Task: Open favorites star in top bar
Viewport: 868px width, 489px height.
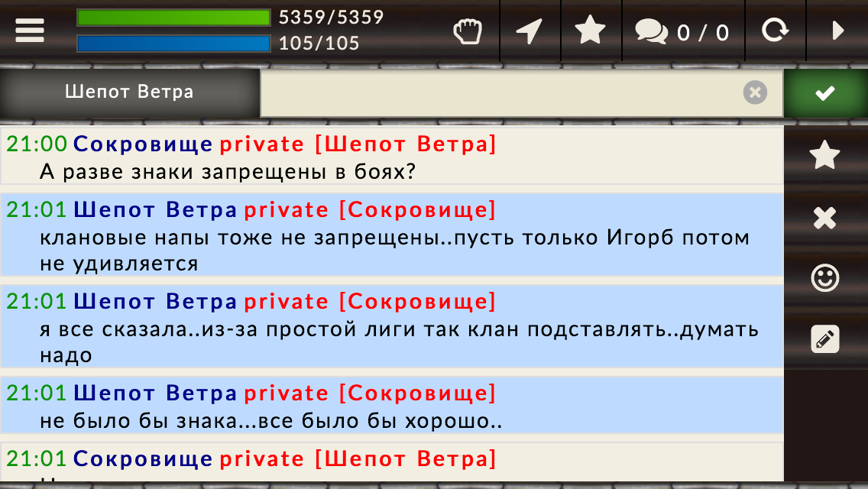Action: click(x=590, y=30)
